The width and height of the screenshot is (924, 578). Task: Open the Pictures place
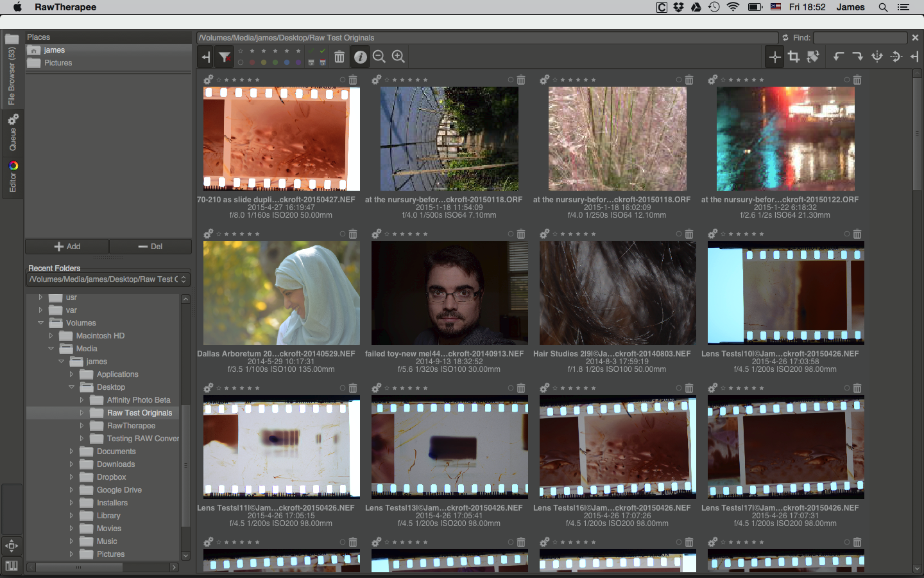(108, 63)
